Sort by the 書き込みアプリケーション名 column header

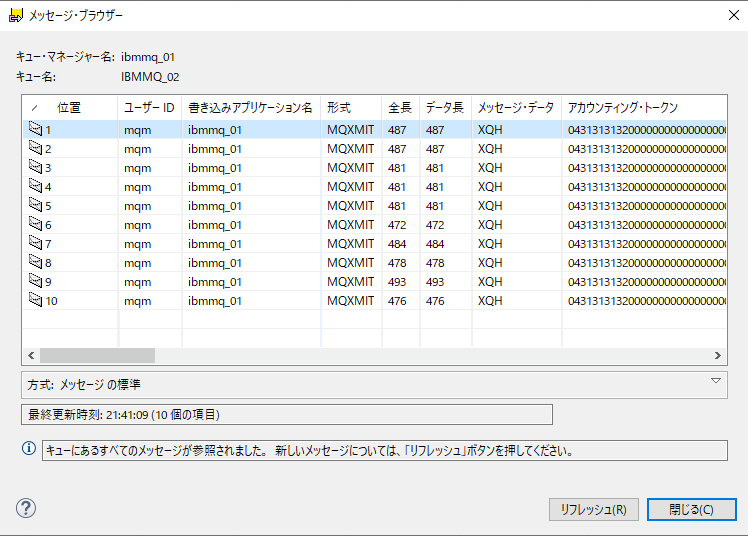tap(251, 108)
